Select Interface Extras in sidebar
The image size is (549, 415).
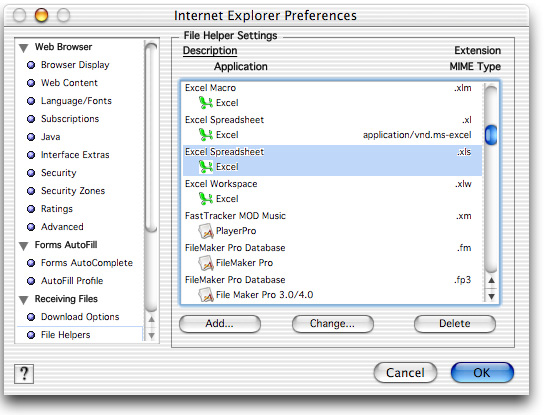click(x=75, y=155)
